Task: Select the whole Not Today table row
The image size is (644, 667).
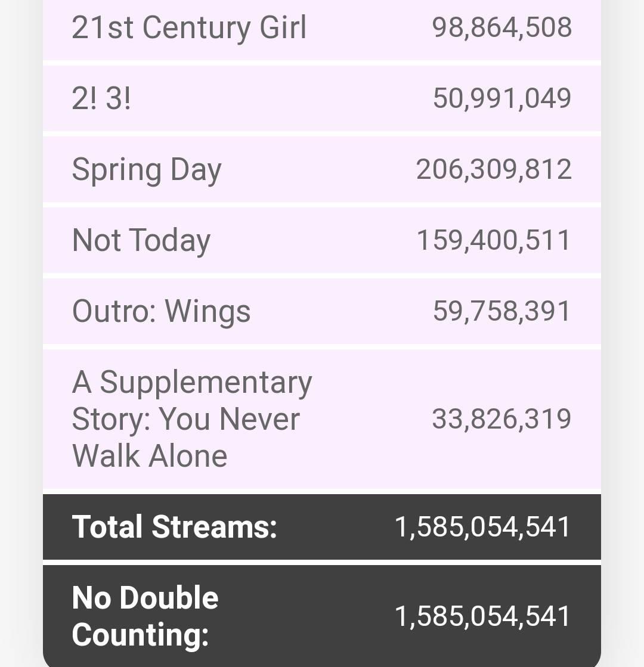Action: pyautogui.click(x=322, y=240)
